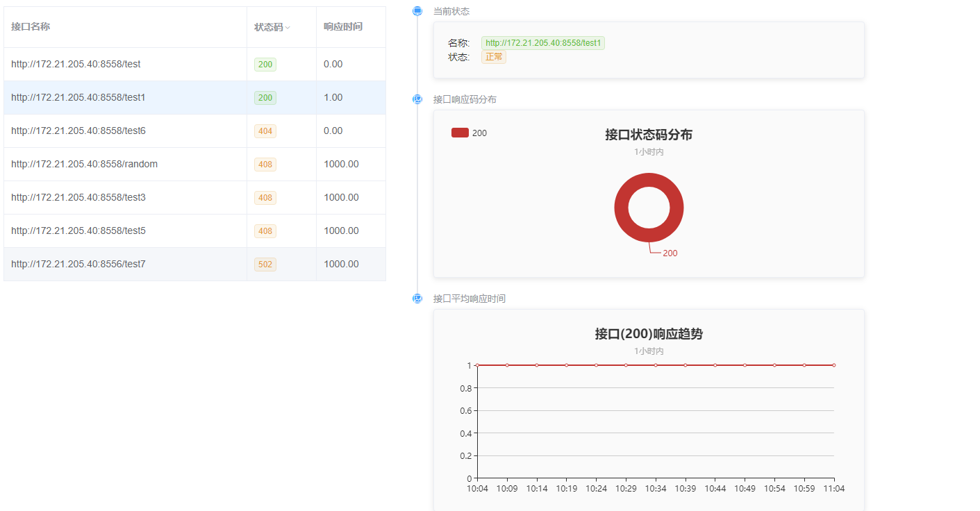Viewport: 980px width, 511px height.
Task: Click the 响应时间 column header
Action: tap(351, 27)
